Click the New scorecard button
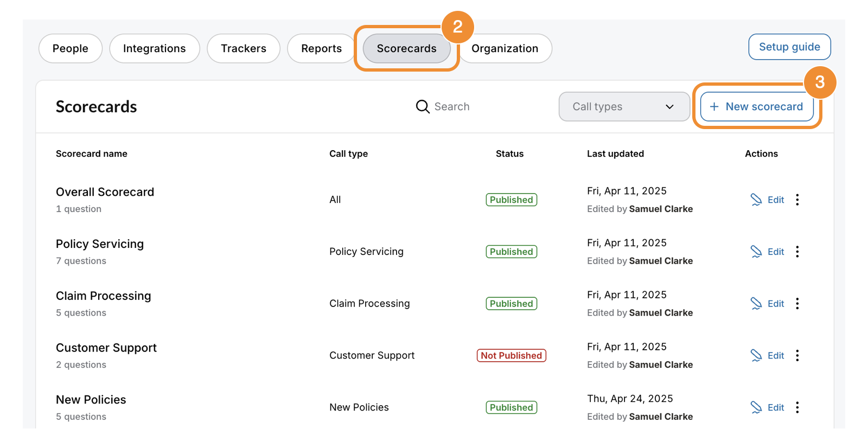Screen dimensions: 868x448 pyautogui.click(x=757, y=107)
